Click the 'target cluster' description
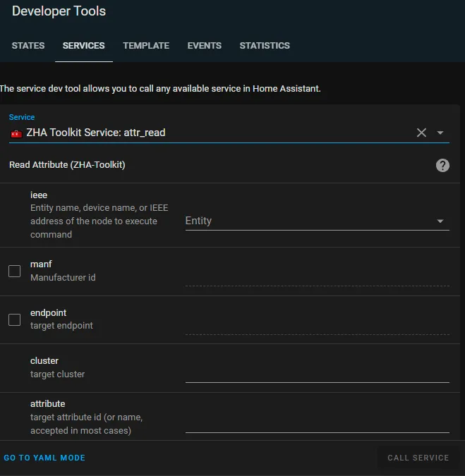This screenshot has width=465, height=476. 57,374
